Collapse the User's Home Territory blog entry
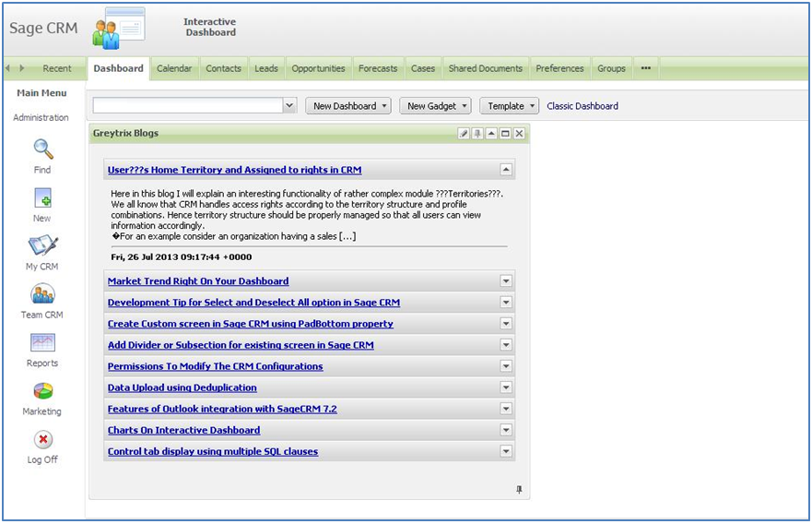This screenshot has width=812, height=524. [506, 170]
